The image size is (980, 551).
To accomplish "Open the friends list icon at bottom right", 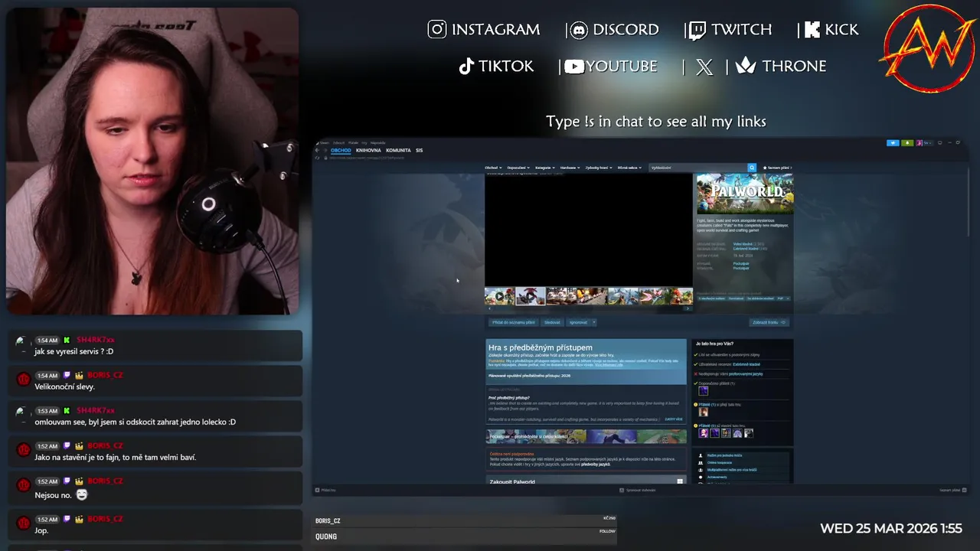I will click(x=964, y=490).
